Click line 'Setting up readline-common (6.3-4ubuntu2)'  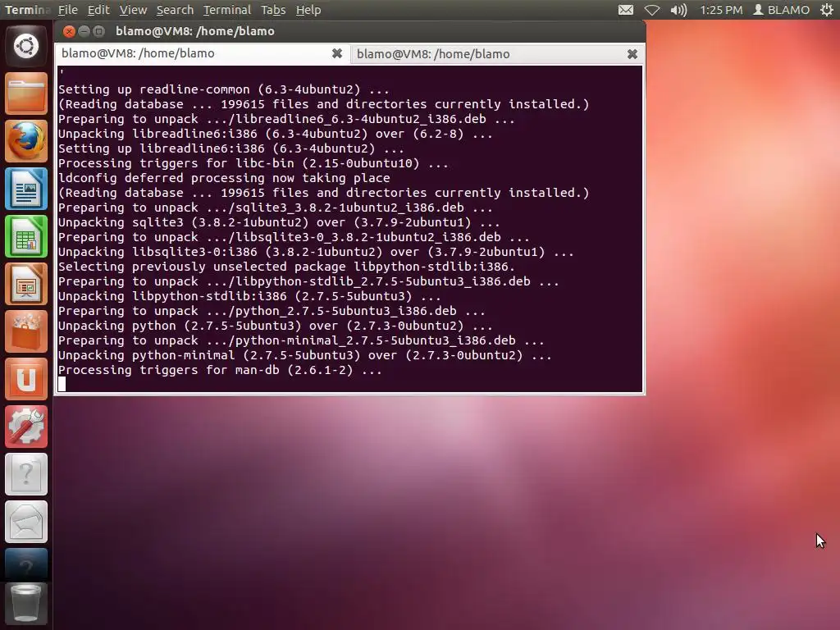tap(223, 89)
